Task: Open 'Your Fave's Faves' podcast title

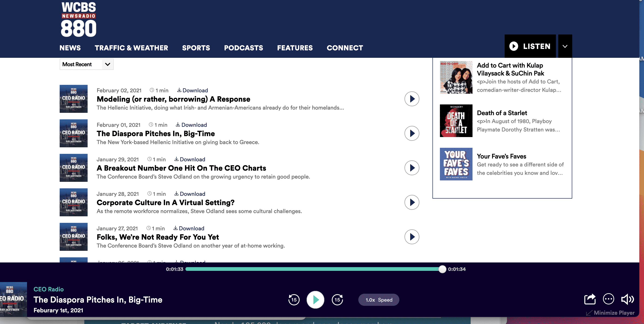Action: pos(501,156)
